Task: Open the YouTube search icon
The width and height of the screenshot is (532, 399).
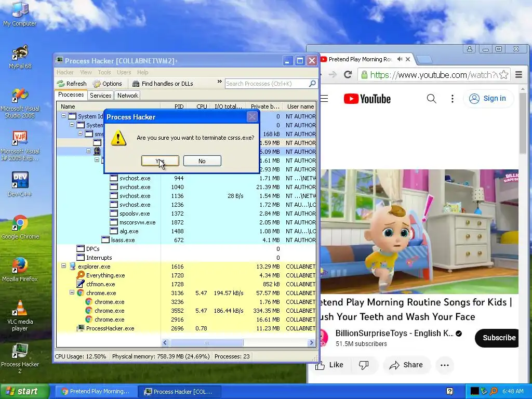Action: [432, 99]
